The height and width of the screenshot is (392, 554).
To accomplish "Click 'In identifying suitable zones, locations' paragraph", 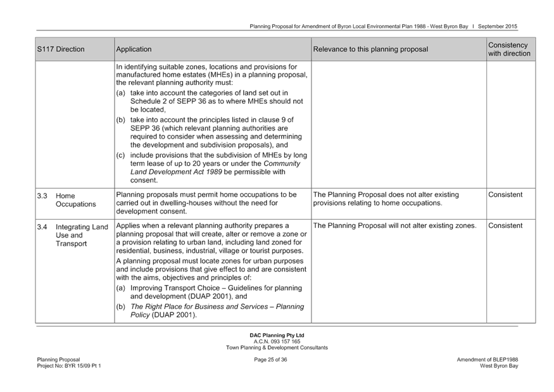I will click(x=211, y=75).
